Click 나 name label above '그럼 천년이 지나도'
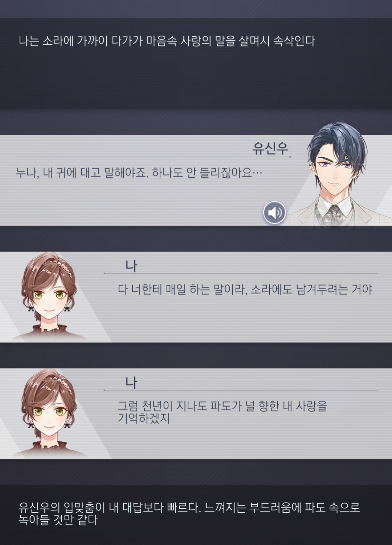 [131, 383]
